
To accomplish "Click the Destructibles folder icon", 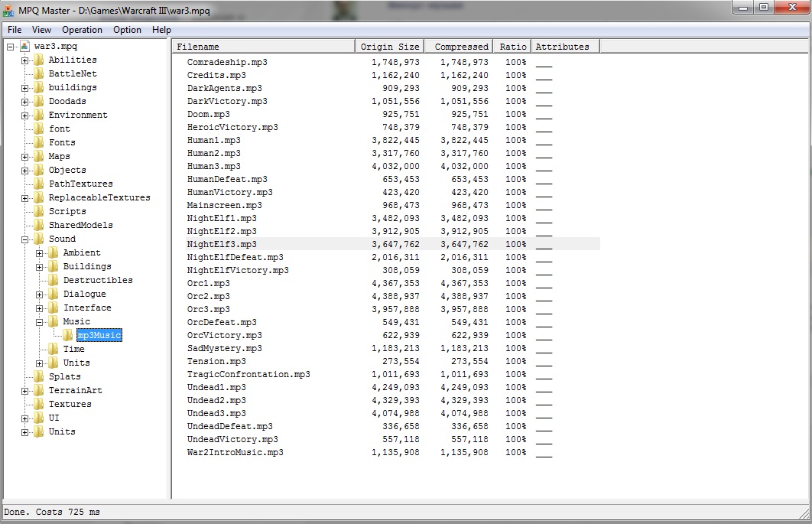I will pos(54,281).
